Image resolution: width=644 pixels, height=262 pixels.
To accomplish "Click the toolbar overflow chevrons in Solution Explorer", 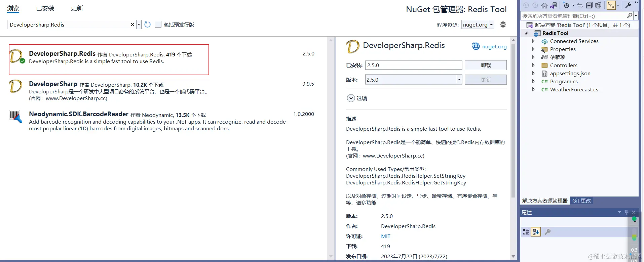I will coord(636,3).
